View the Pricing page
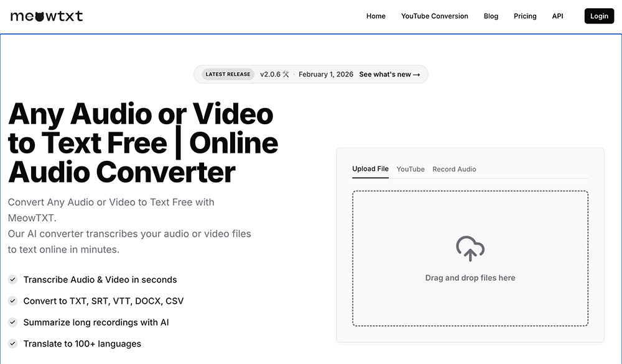The height and width of the screenshot is (364, 622). click(x=525, y=16)
